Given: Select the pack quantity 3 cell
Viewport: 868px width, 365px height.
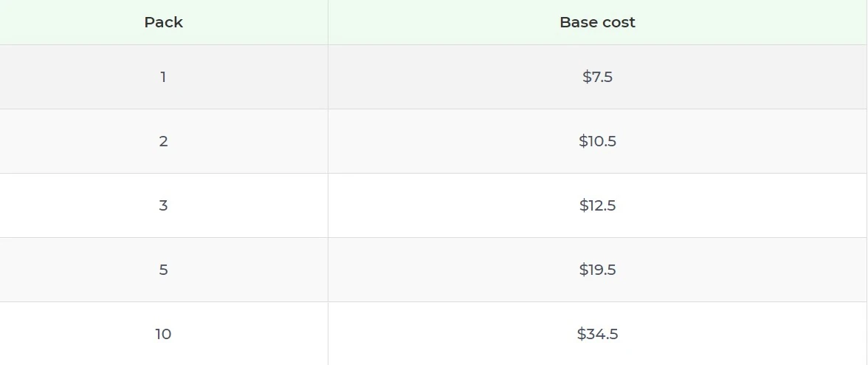Looking at the screenshot, I should (x=163, y=205).
